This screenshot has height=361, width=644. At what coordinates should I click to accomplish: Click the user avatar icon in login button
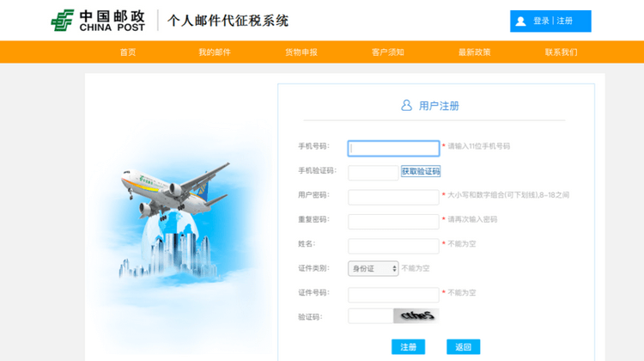click(520, 21)
